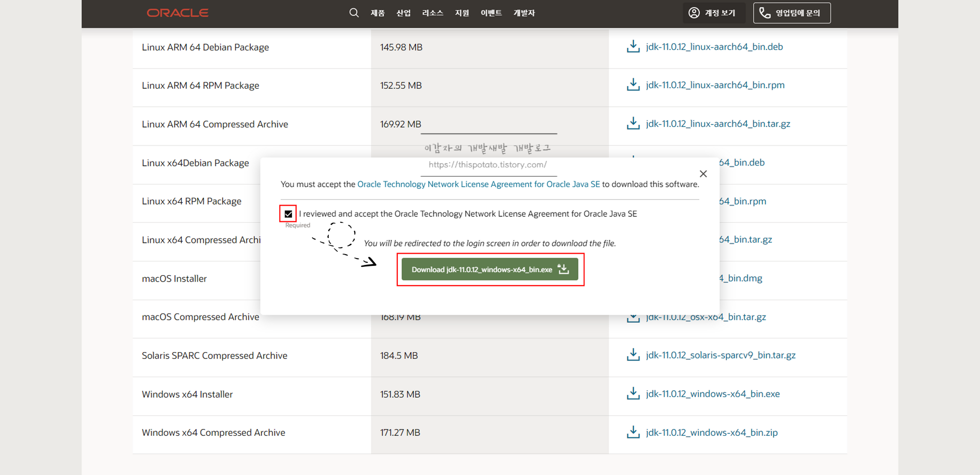Click the 영업팀에 문의 contact button
Image resolution: width=980 pixels, height=475 pixels.
792,13
